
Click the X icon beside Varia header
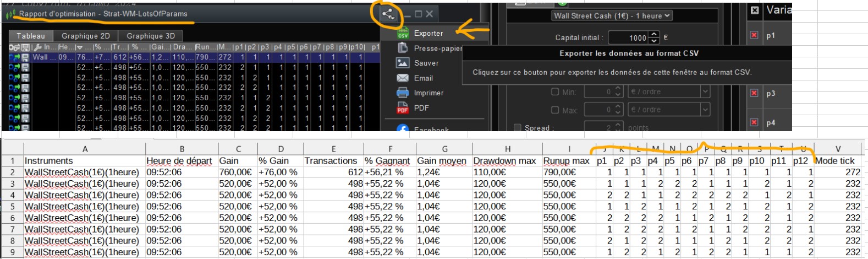[755, 10]
